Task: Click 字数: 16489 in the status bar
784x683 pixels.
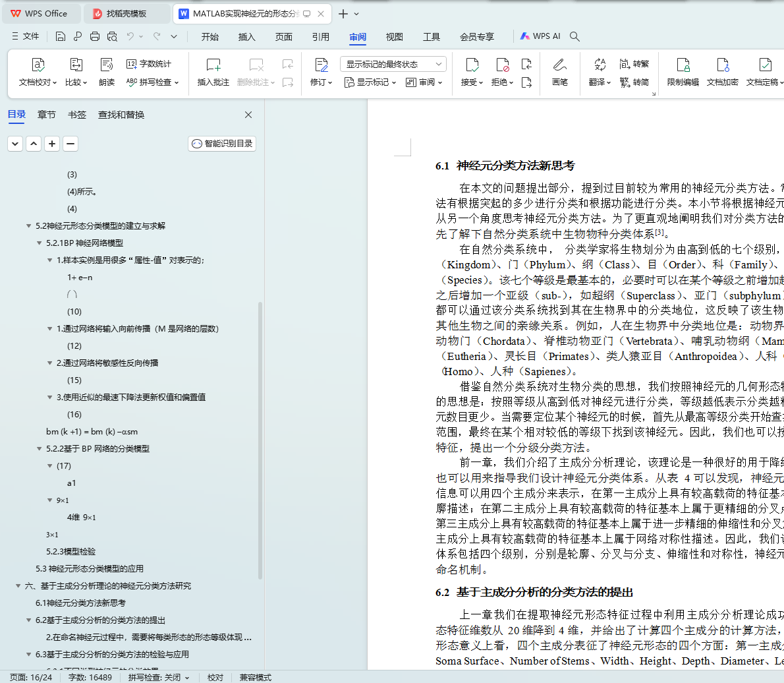Action: [90, 678]
